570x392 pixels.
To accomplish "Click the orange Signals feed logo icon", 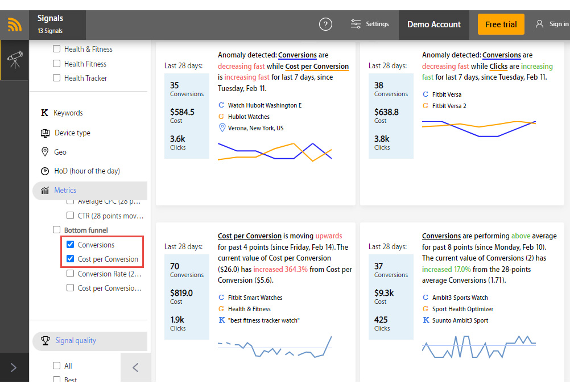I will [x=15, y=24].
